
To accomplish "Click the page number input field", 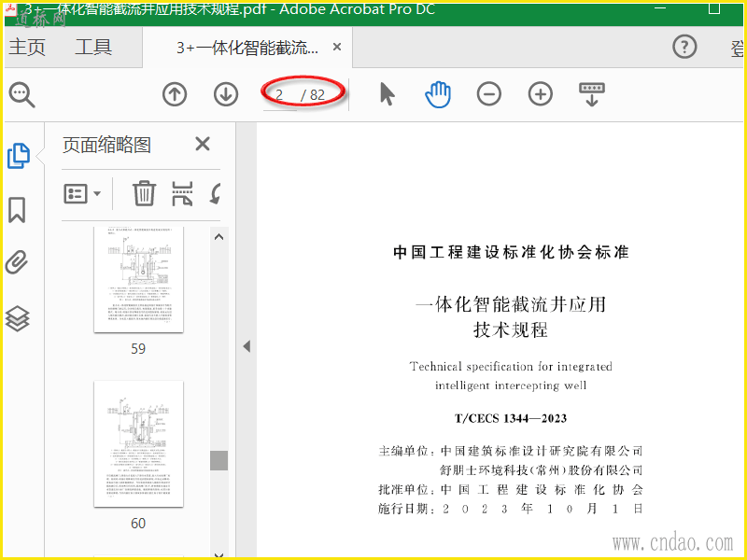I will [x=279, y=95].
